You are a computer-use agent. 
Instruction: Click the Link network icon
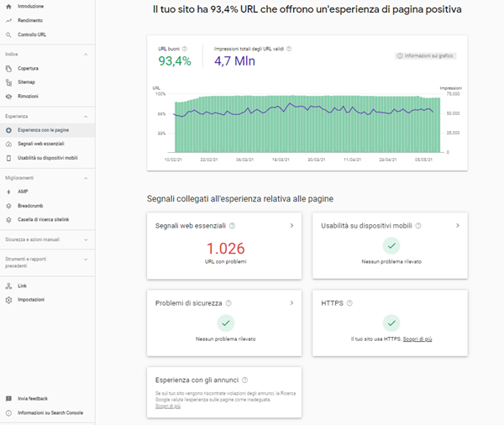[x=8, y=286]
